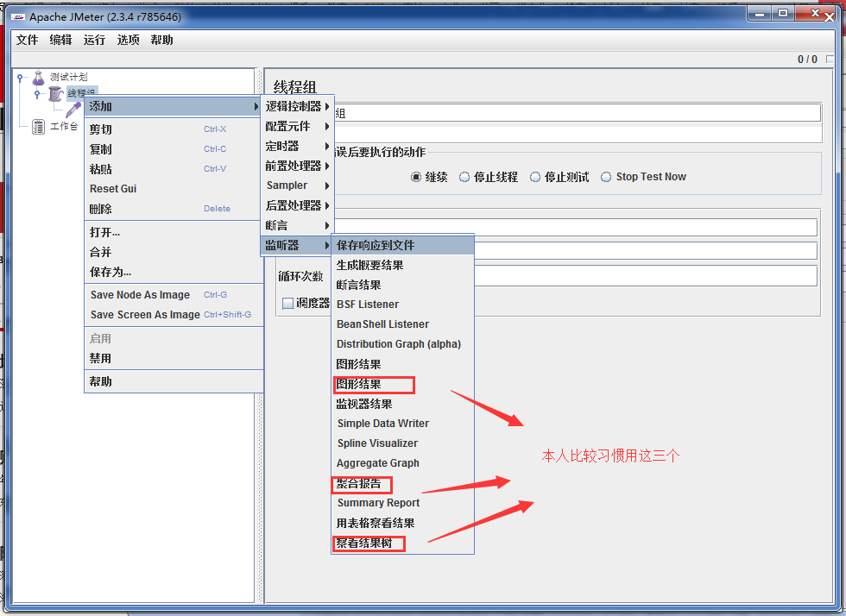This screenshot has width=846, height=616.
Task: Collapse the 测试计划 tree node handle
Action: (x=20, y=78)
